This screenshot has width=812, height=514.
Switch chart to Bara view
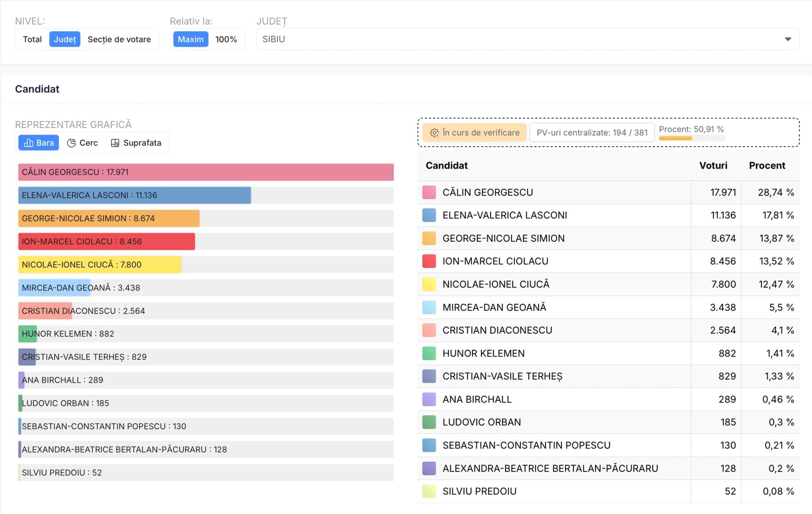click(x=39, y=143)
